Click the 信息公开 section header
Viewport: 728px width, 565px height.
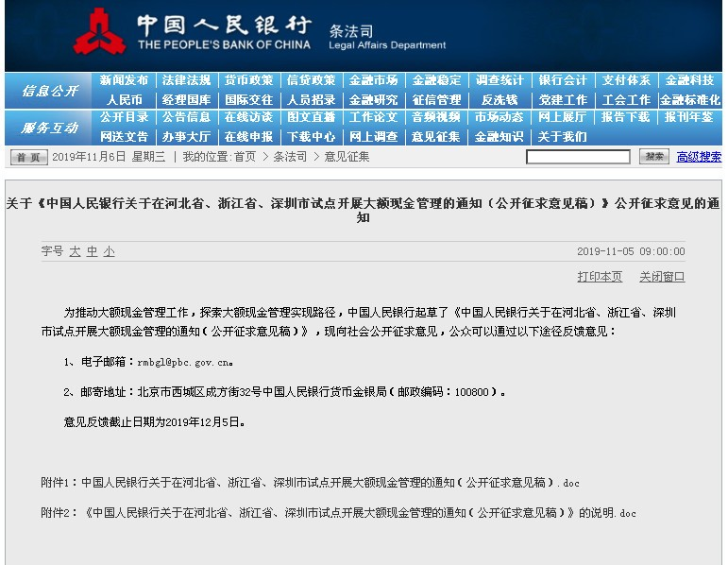tap(50, 91)
